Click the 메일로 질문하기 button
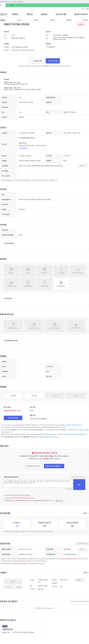The width and height of the screenshot is (89, 644). [59, 501]
